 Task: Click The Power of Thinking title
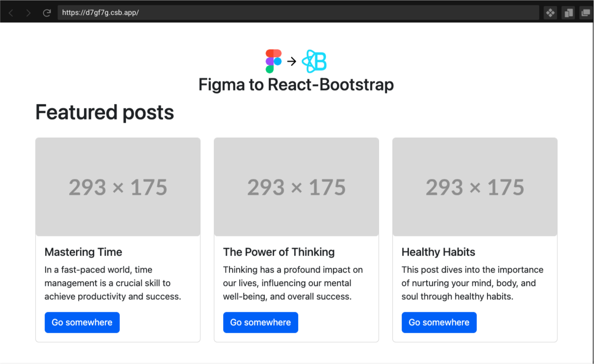coord(279,252)
